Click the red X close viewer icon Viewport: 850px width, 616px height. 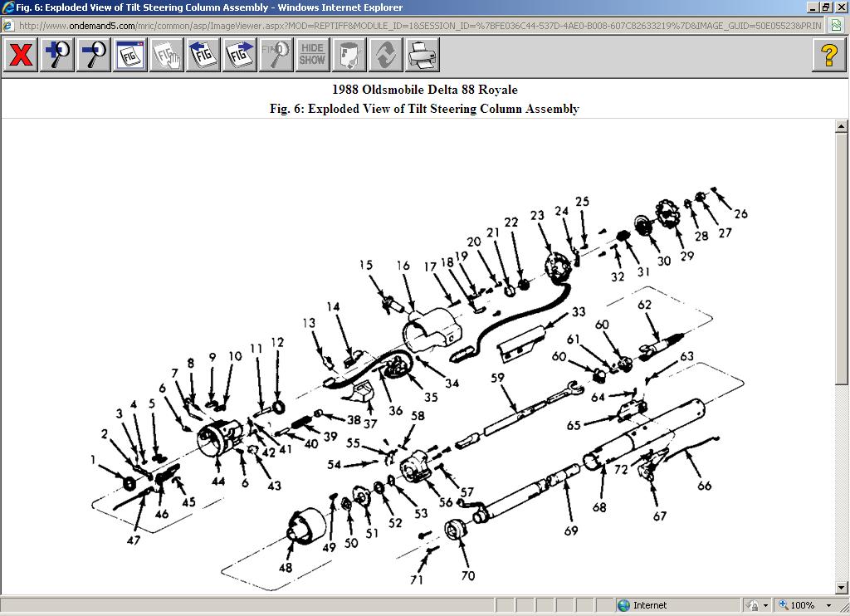pos(21,54)
